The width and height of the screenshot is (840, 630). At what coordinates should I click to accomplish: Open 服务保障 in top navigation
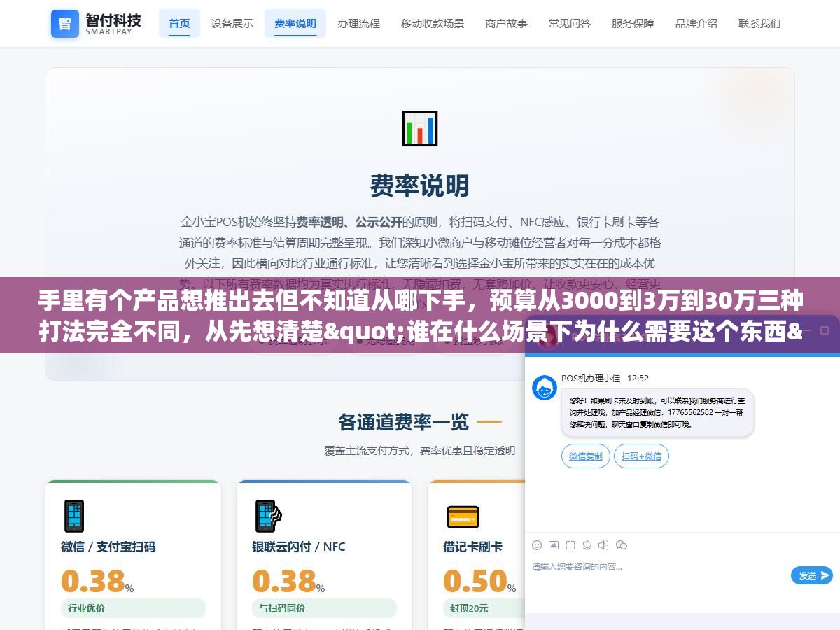click(x=633, y=23)
